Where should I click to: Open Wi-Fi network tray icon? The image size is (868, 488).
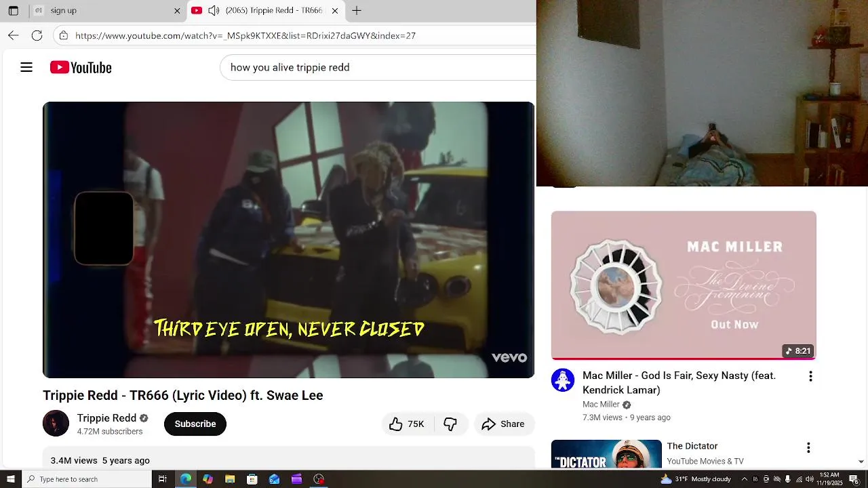800,479
